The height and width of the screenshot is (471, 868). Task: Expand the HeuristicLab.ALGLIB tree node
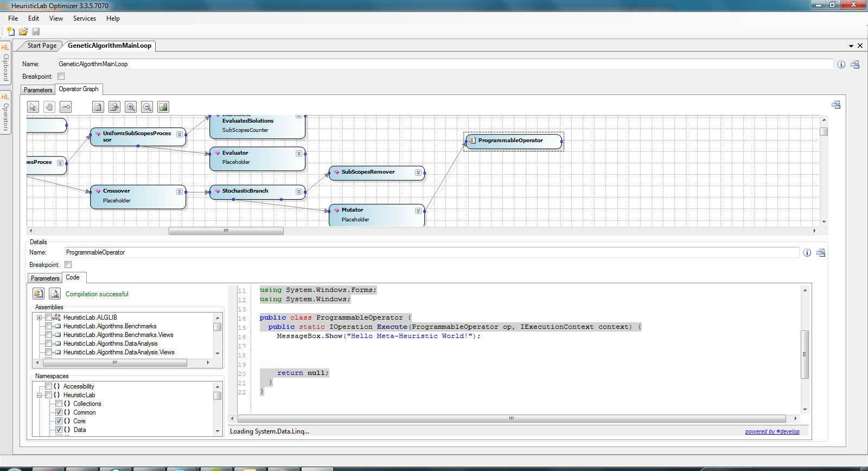point(39,317)
